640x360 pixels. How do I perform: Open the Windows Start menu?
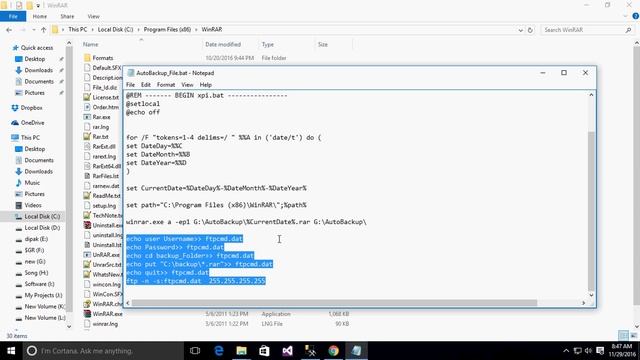11,351
